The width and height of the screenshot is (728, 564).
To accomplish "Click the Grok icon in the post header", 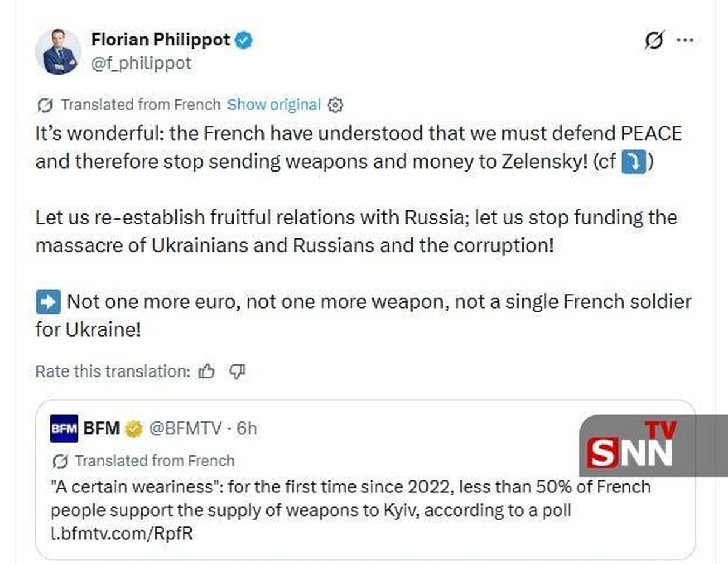I will tap(653, 41).
